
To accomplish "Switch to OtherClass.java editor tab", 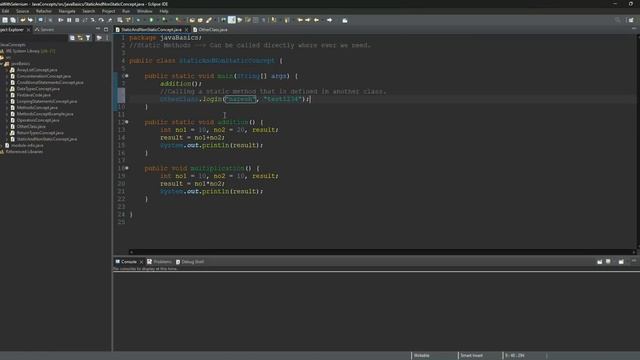I will click(211, 30).
